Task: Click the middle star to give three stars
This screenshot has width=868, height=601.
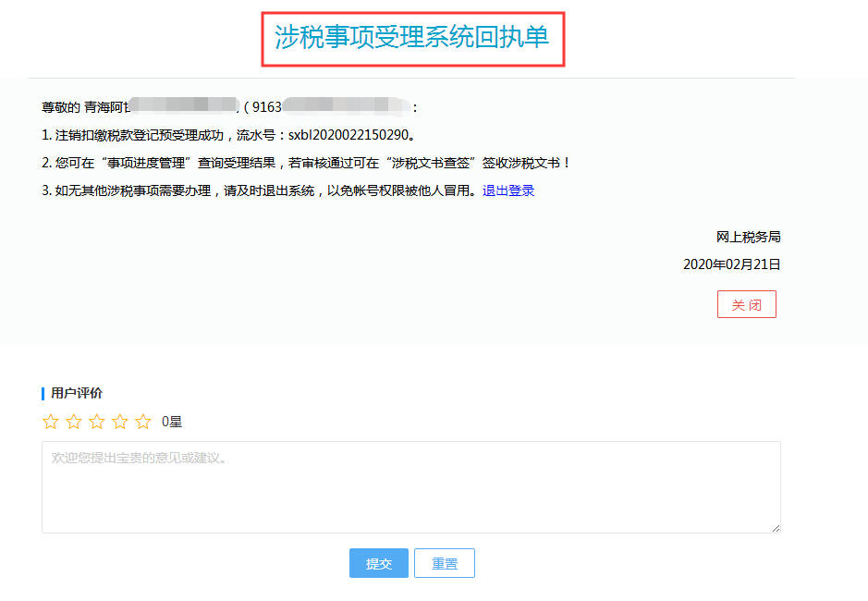Action: click(97, 421)
